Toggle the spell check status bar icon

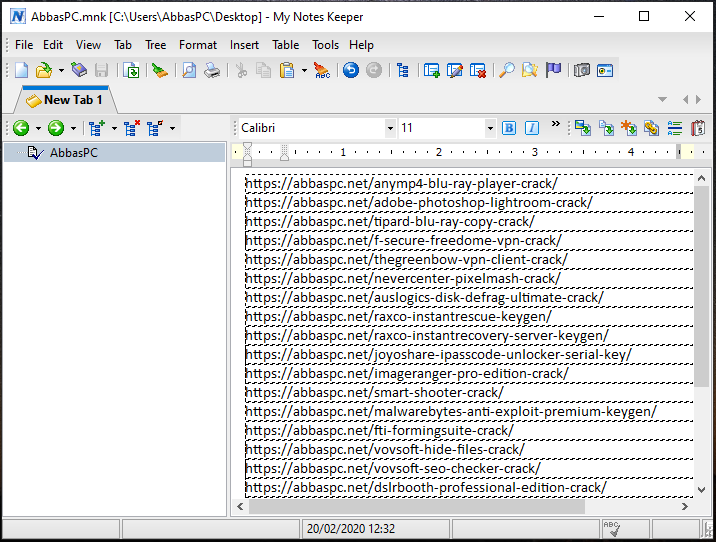pyautogui.click(x=612, y=528)
